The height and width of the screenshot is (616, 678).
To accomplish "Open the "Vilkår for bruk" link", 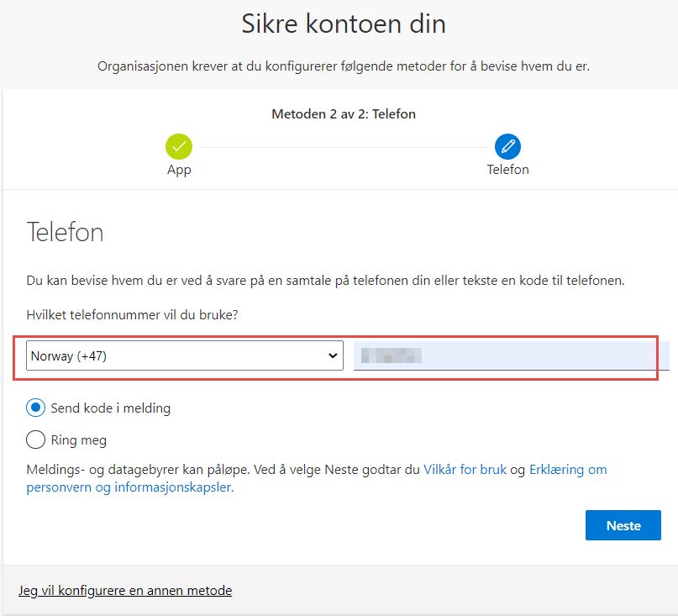I will click(x=465, y=470).
